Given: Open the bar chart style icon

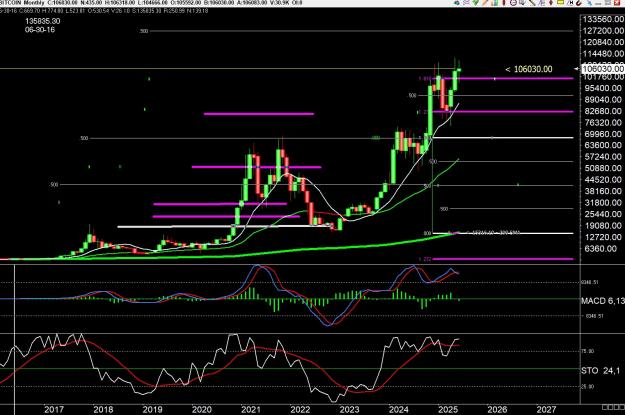Looking at the screenshot, I should 494,2.
